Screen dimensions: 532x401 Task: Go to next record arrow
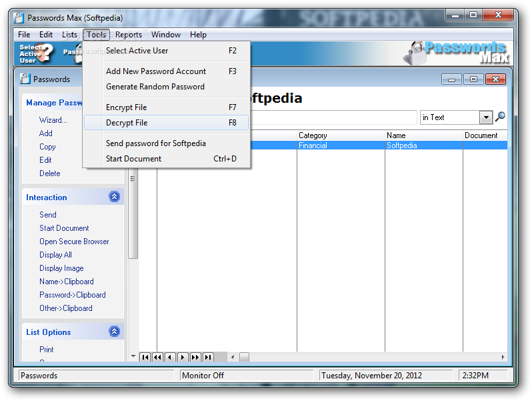183,357
